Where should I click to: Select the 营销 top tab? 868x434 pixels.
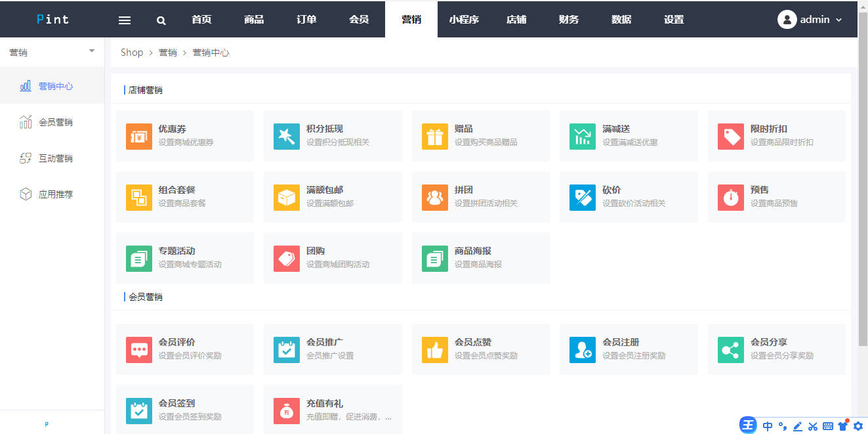pos(411,19)
